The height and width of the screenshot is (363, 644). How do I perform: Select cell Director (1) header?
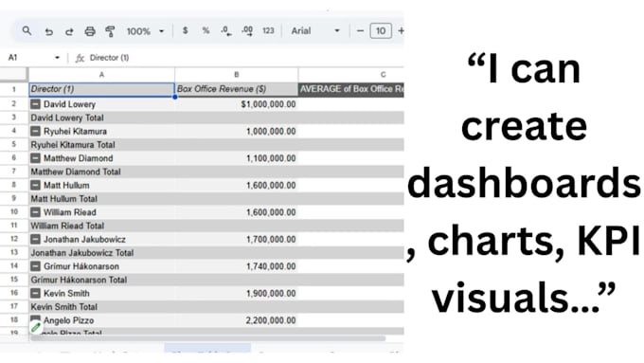[101, 89]
